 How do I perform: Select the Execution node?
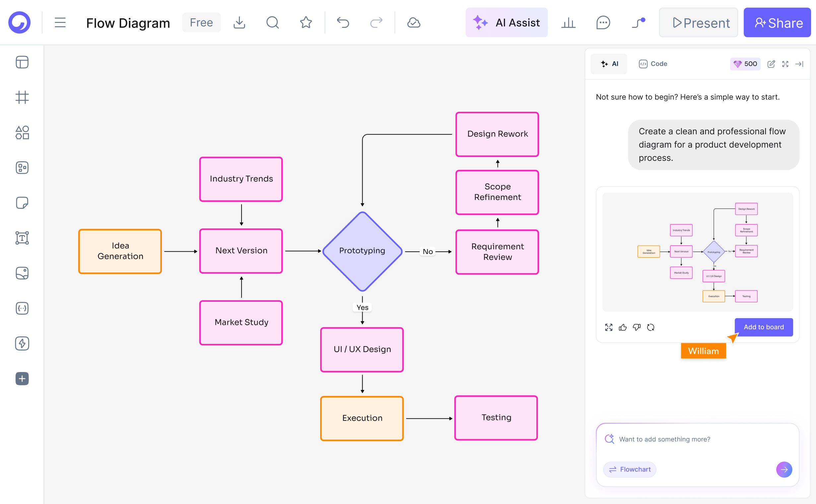click(362, 419)
